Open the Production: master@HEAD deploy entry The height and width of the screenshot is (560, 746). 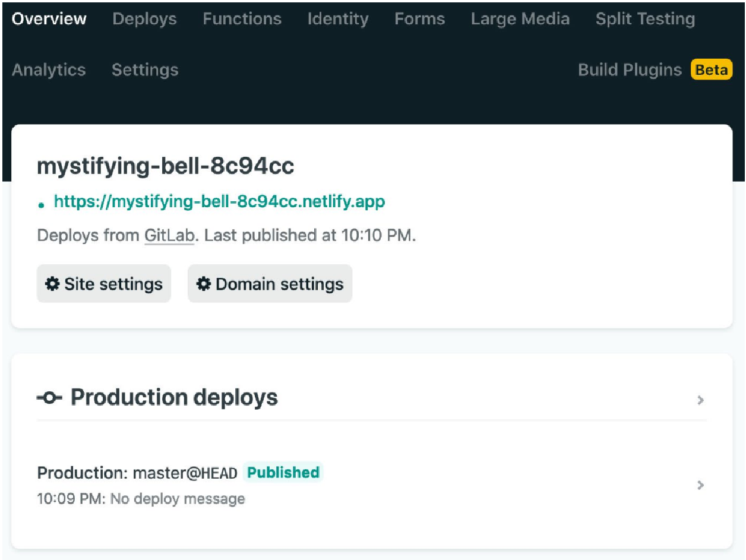[372, 485]
